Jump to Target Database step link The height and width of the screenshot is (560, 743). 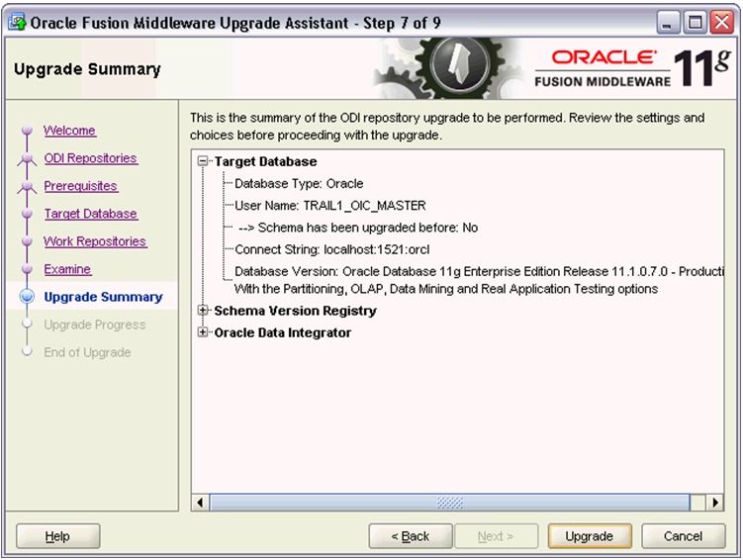pyautogui.click(x=90, y=214)
